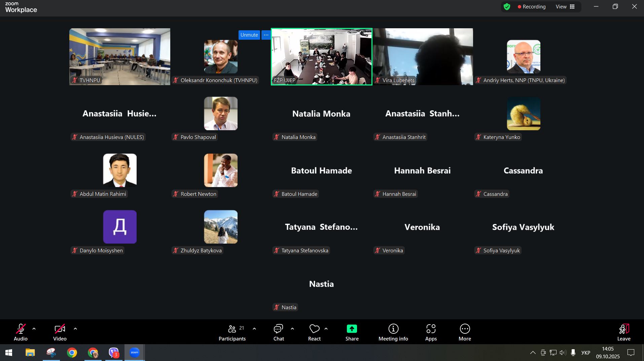
Task: Click the Unmute button on Oleksandr's tile
Action: coord(249,35)
